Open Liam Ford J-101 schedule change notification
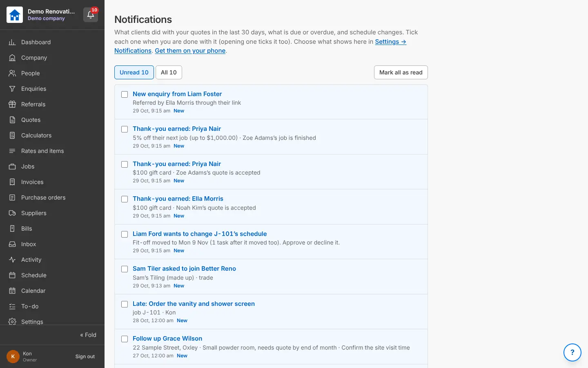This screenshot has width=588, height=368. (x=200, y=234)
